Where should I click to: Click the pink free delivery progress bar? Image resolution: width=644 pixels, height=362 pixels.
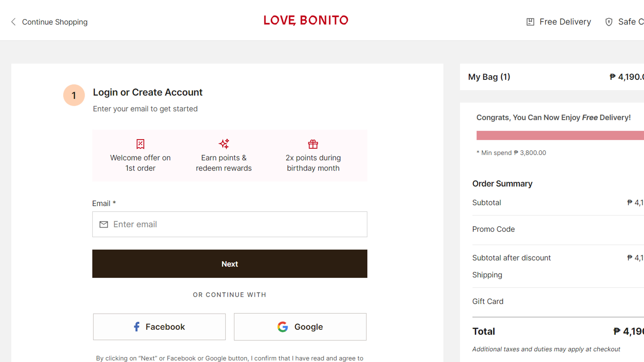[560, 135]
